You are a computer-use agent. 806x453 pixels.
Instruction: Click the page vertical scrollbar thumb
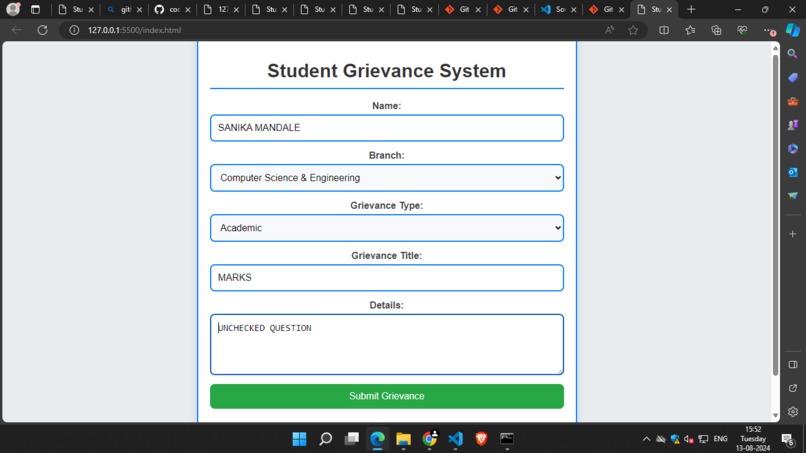(775, 215)
